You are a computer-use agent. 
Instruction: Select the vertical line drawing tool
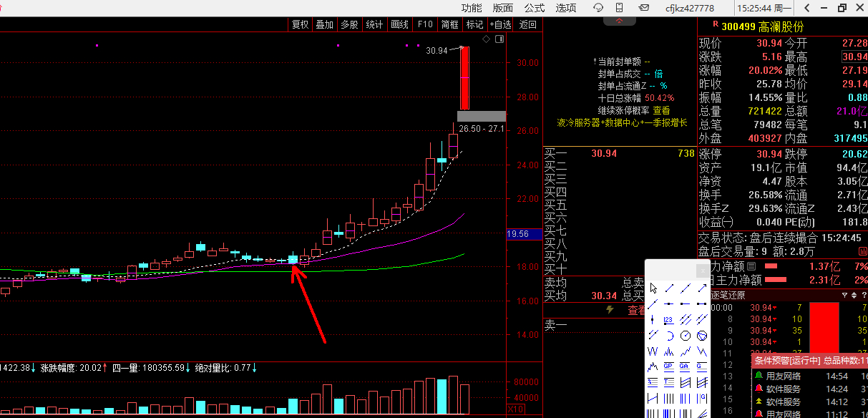click(653, 319)
